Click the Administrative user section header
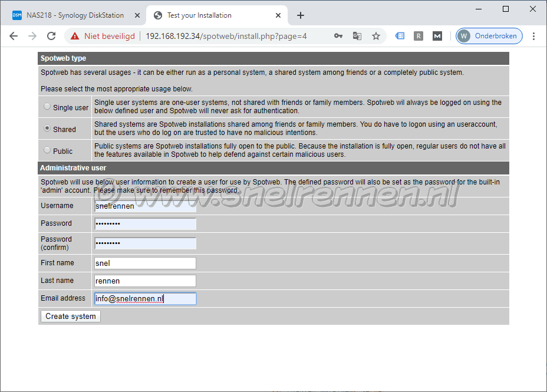The width and height of the screenshot is (547, 392). 273,168
